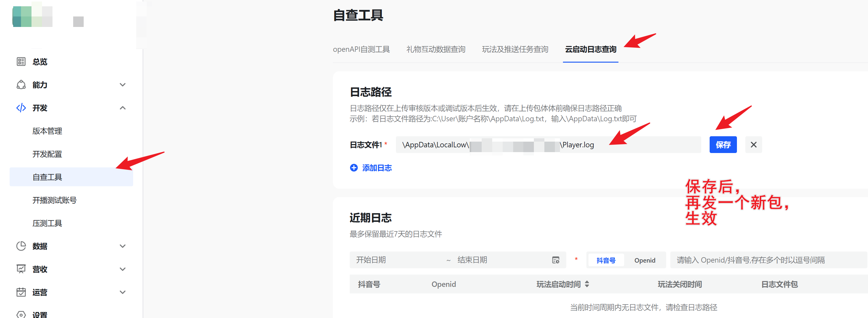The width and height of the screenshot is (868, 318).
Task: Sort by 玩法启动时间 column arrows
Action: (x=587, y=284)
